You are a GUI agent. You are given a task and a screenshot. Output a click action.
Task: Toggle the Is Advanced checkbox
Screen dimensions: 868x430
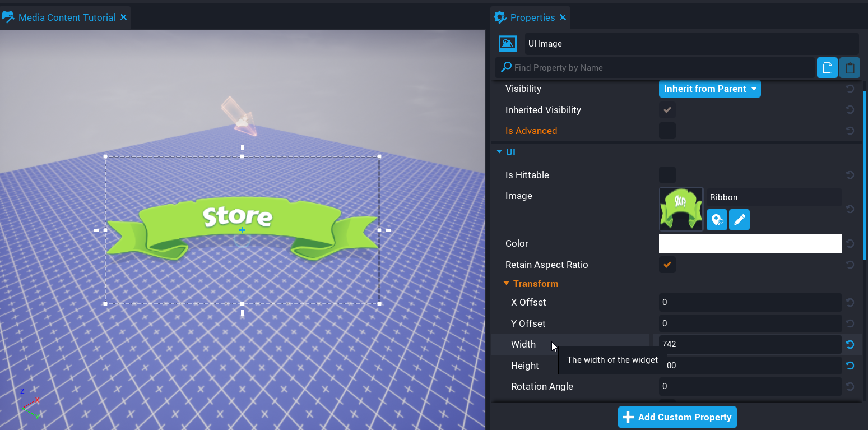click(667, 131)
